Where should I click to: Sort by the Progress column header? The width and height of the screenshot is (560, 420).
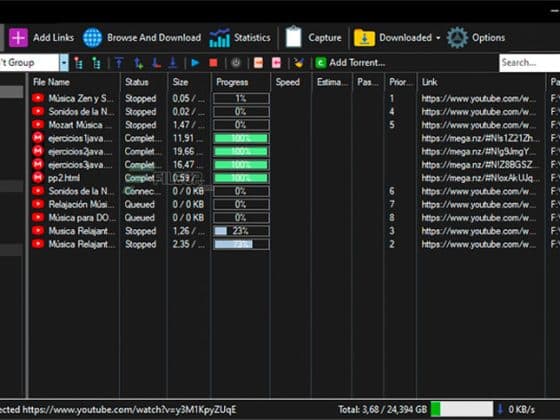pos(241,82)
